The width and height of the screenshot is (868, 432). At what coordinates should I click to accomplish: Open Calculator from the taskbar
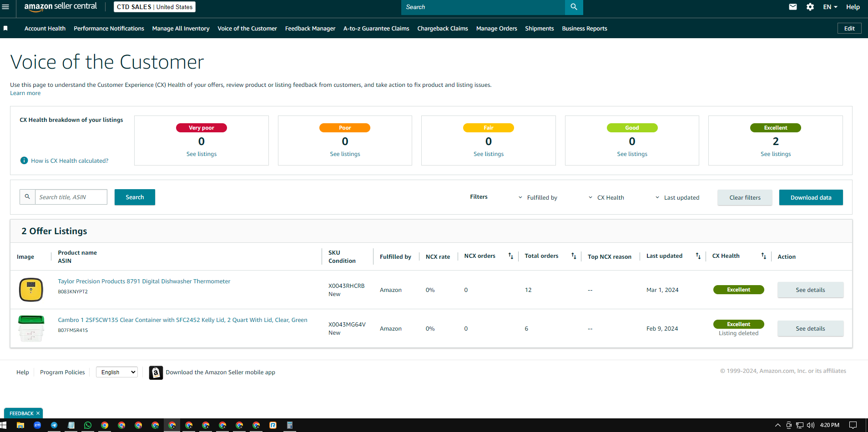(289, 425)
